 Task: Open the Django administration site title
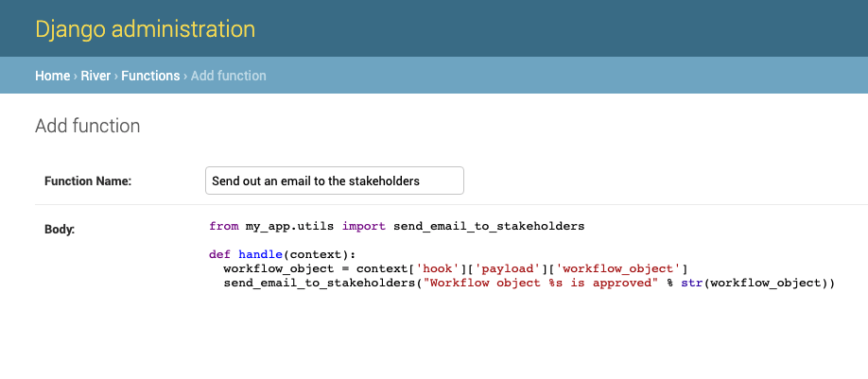pyautogui.click(x=145, y=28)
